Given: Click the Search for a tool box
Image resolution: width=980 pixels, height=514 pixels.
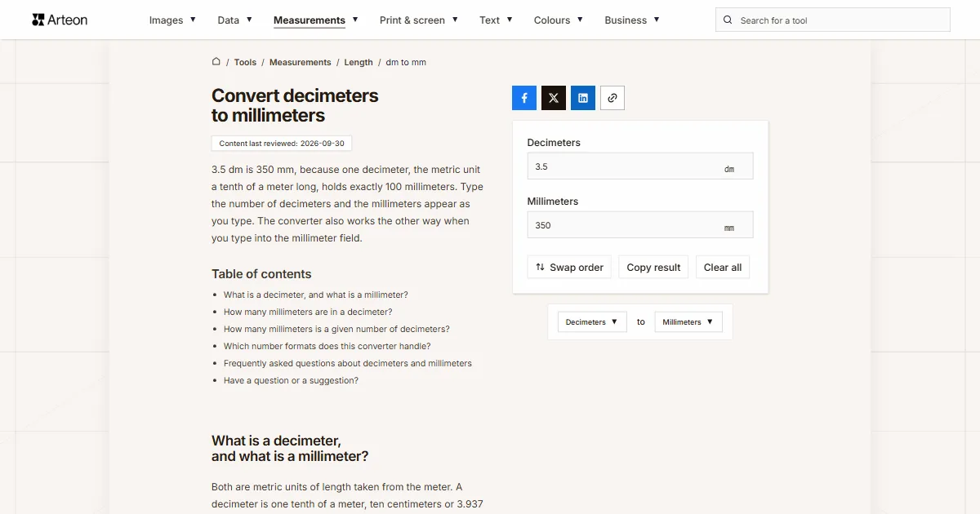Looking at the screenshot, I should [x=833, y=20].
